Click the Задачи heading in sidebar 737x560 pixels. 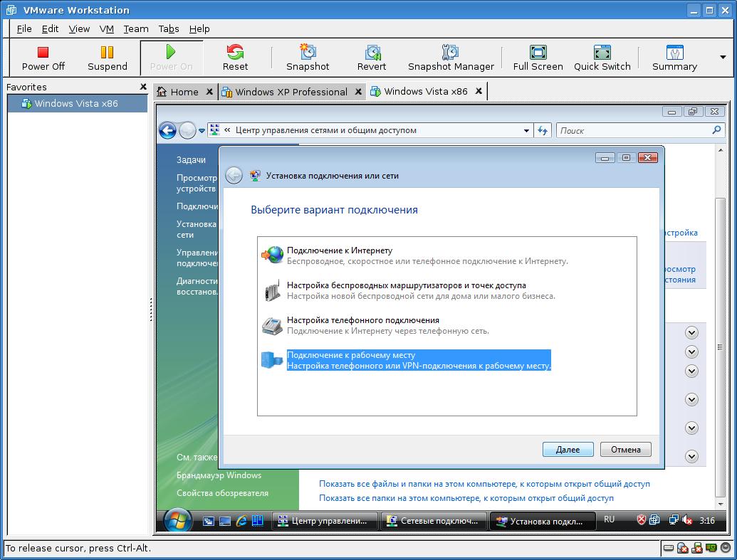[x=191, y=159]
